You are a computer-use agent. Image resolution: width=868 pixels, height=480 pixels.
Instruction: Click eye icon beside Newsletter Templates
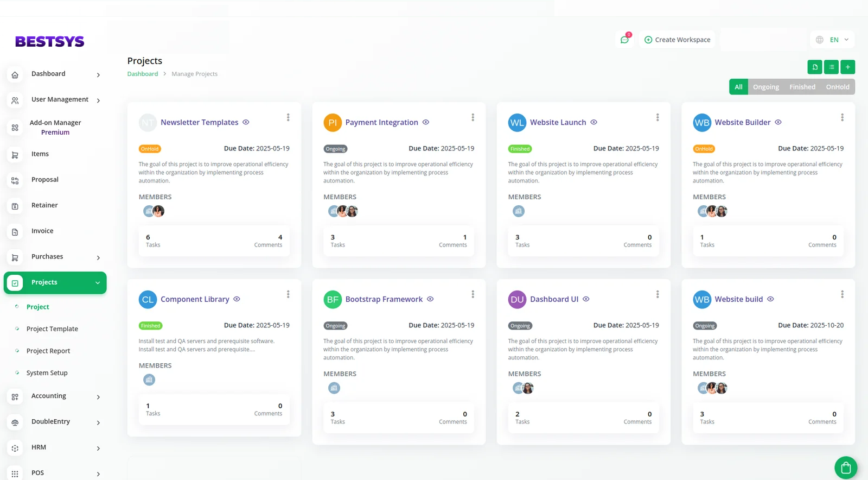point(246,122)
